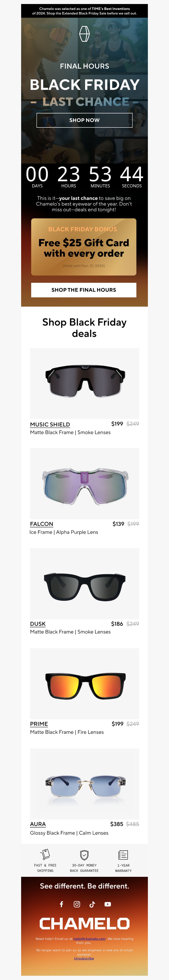Open the FALCON product link
The height and width of the screenshot is (980, 169).
point(41,524)
